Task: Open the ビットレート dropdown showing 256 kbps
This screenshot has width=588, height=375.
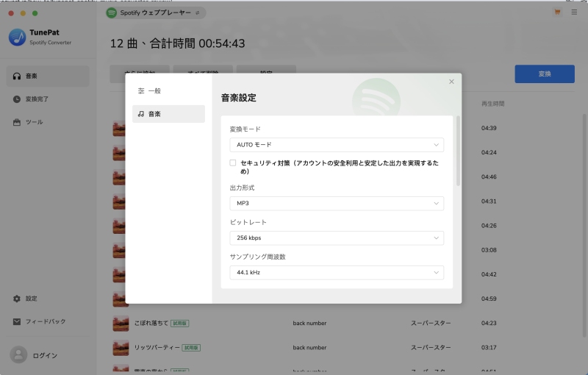Action: 337,238
